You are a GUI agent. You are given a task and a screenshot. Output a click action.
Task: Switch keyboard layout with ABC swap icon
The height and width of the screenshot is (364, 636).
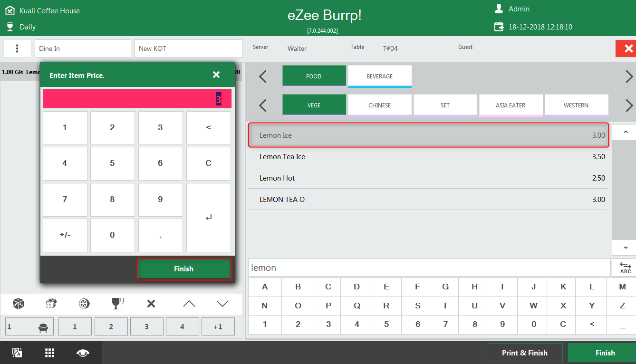(x=625, y=268)
